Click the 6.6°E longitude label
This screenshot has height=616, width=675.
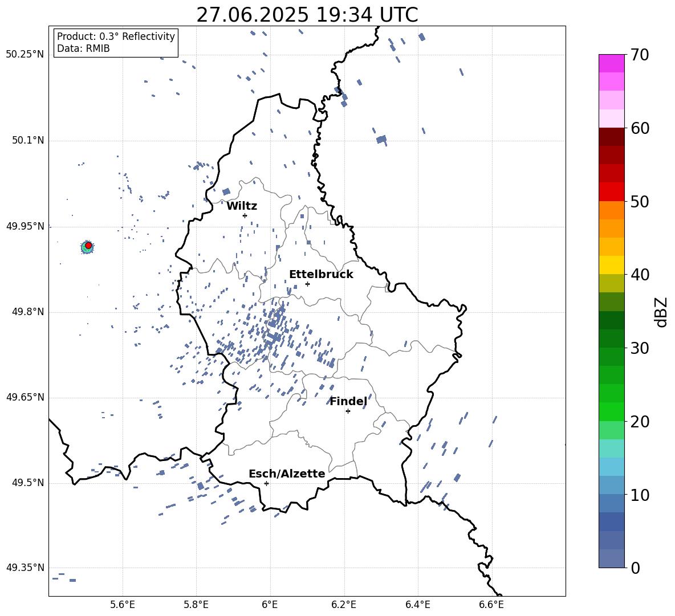491,605
